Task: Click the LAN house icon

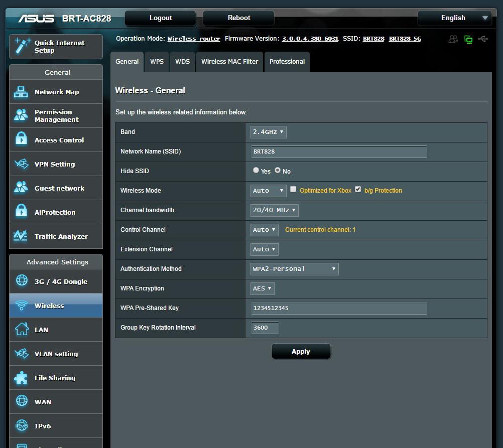Action: [22, 329]
